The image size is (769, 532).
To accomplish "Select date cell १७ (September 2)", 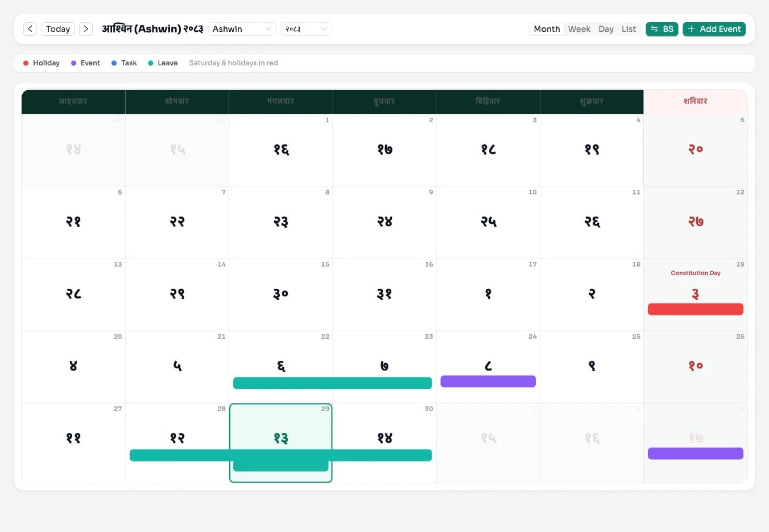I will [x=385, y=150].
